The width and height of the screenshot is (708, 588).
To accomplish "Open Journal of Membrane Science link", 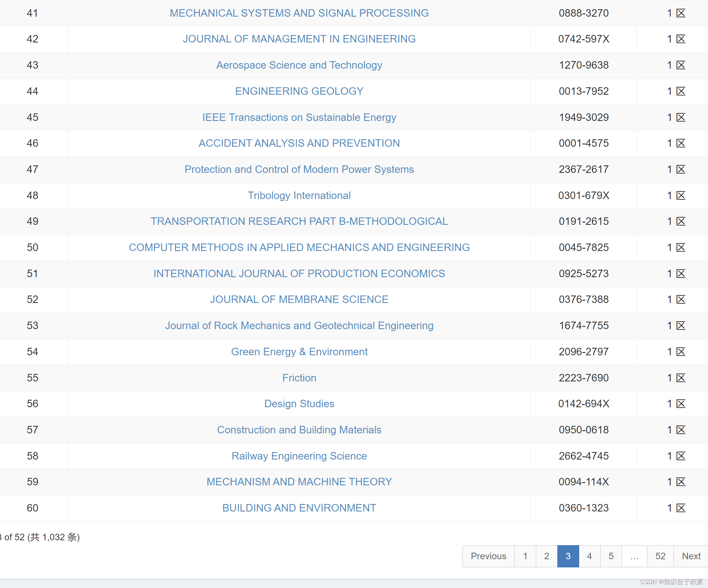I will tap(299, 299).
